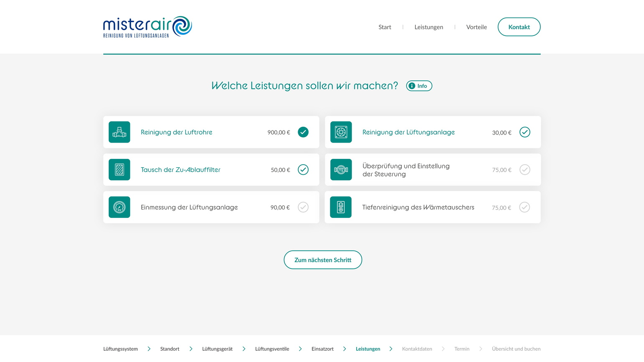Go to Termin step in breadcrumb
This screenshot has width=644, height=362.
click(x=462, y=349)
